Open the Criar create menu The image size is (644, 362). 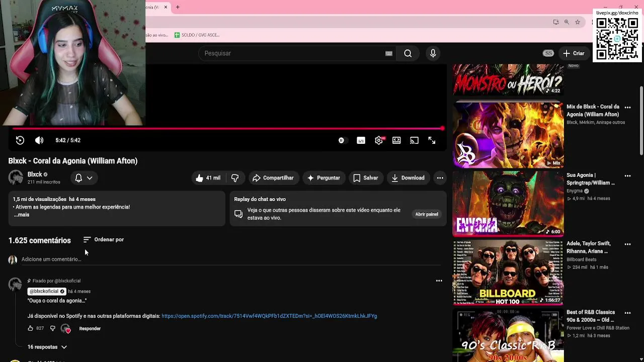pyautogui.click(x=574, y=53)
